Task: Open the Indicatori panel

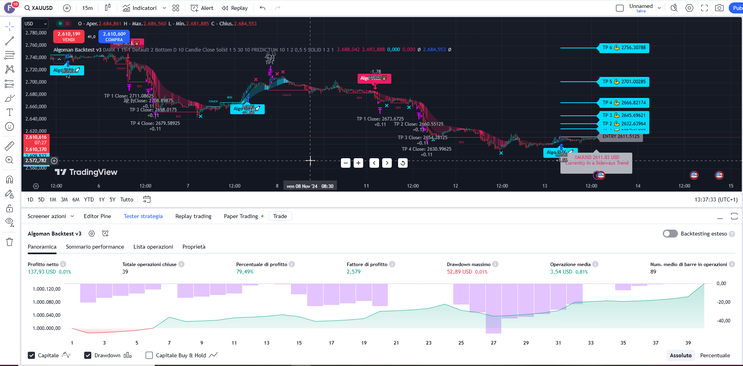Action: pos(141,8)
